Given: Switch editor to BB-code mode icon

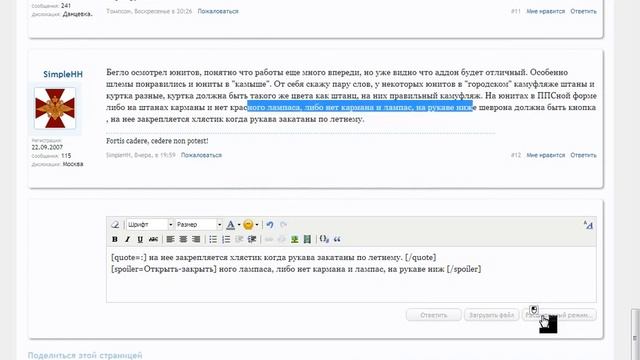Looking at the screenshot, I should [588, 224].
